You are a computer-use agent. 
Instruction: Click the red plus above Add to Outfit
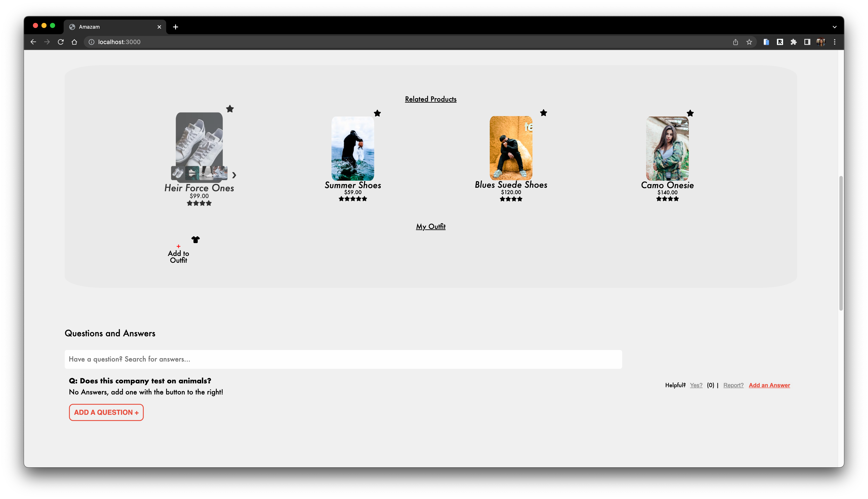[178, 247]
